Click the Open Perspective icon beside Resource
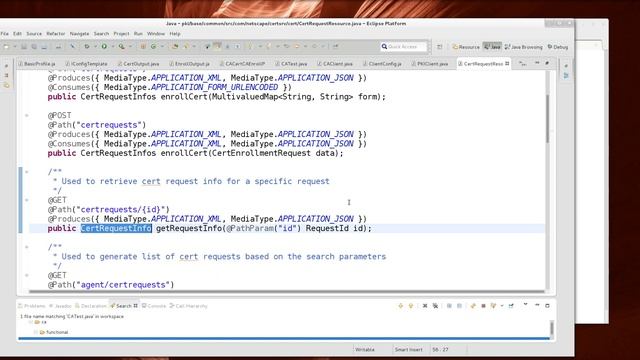 (440, 47)
